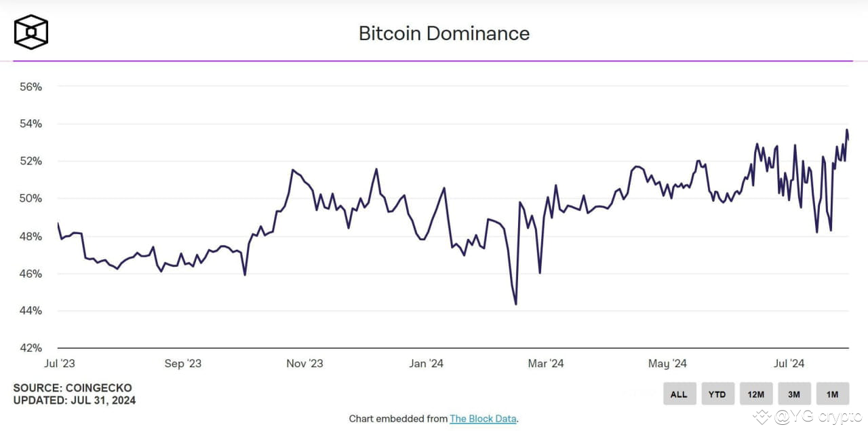Select the Mar '24 axis label
The height and width of the screenshot is (431, 868).
546,363
